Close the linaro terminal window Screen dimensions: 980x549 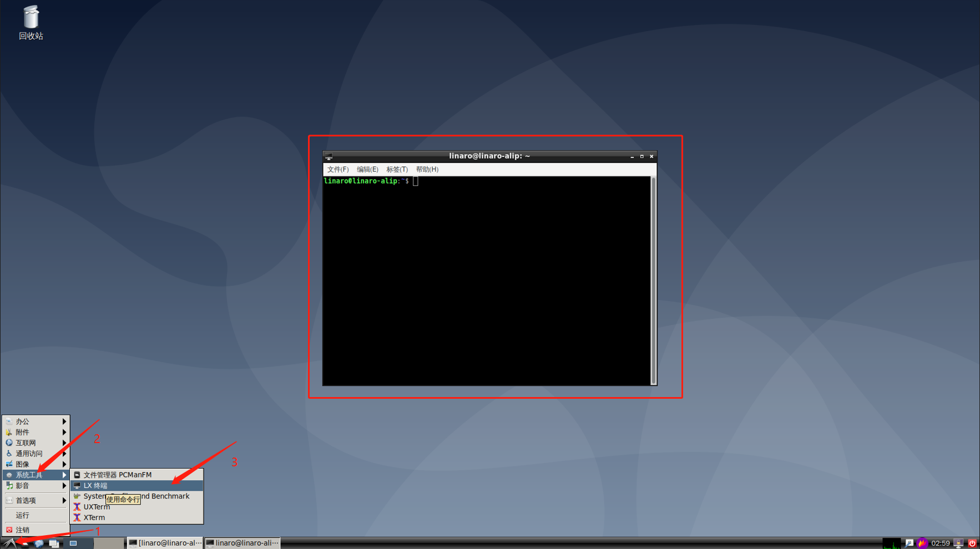pyautogui.click(x=651, y=156)
